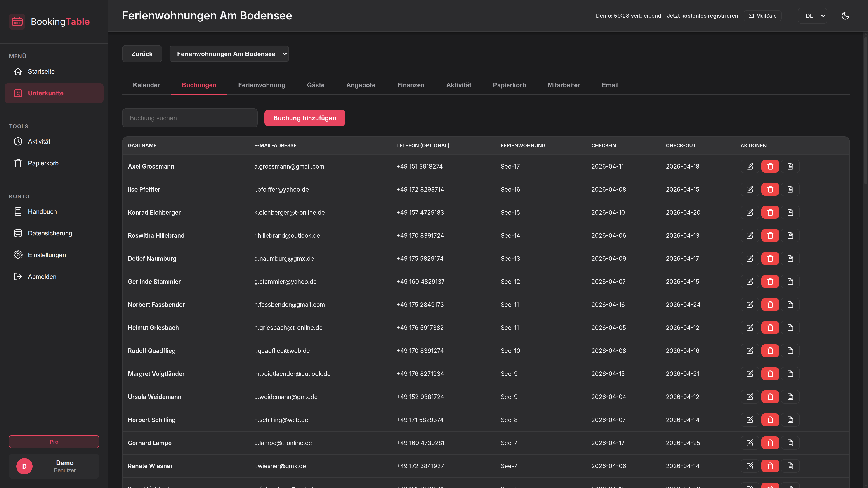This screenshot has width=868, height=488.
Task: Open document for Rudolf Quadflieg's booking
Action: 790,351
